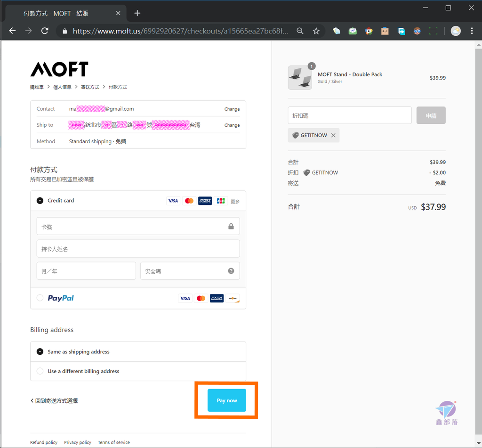Go back to the previous browser page

click(12, 31)
